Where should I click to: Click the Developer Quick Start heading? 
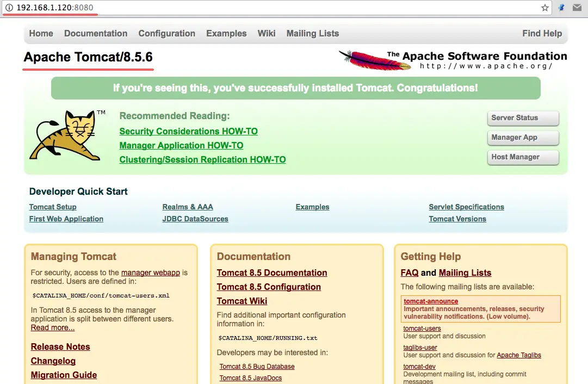[x=78, y=191]
